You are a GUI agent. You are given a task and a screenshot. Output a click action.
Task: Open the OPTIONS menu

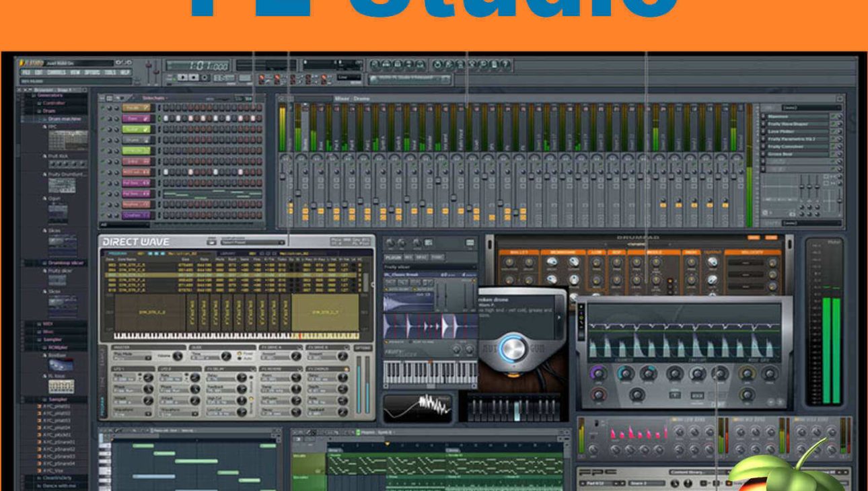pyautogui.click(x=92, y=72)
